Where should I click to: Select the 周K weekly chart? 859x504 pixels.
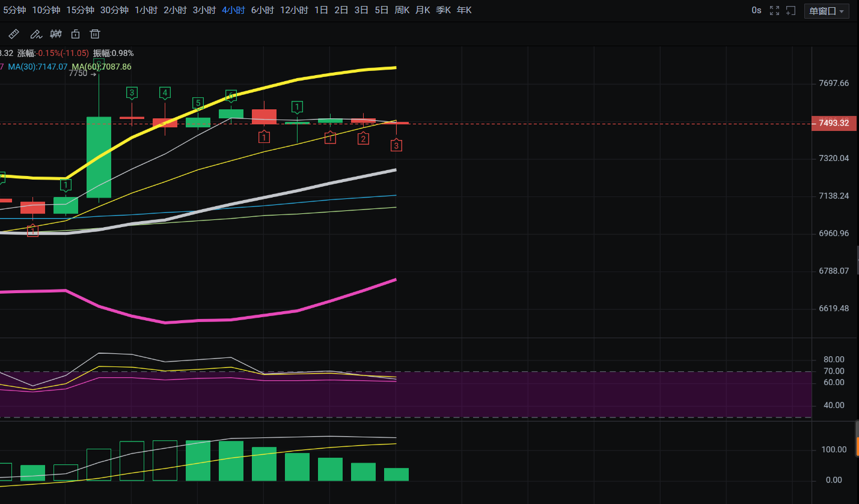(x=402, y=10)
